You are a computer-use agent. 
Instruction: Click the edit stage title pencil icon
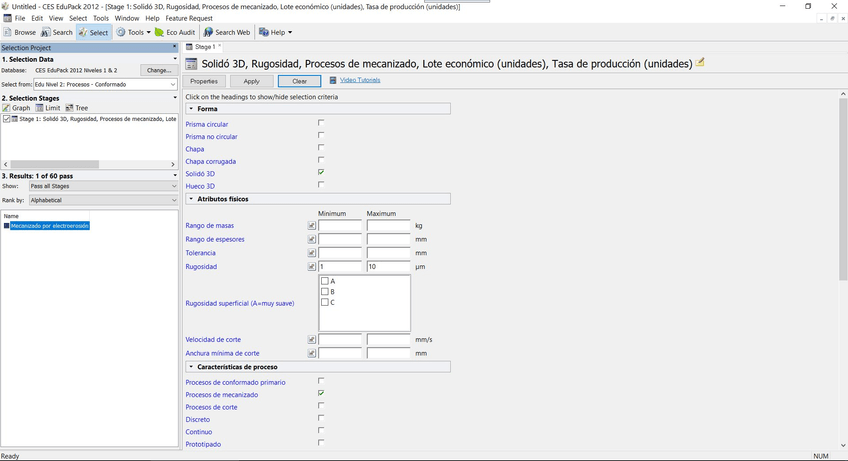pyautogui.click(x=701, y=63)
